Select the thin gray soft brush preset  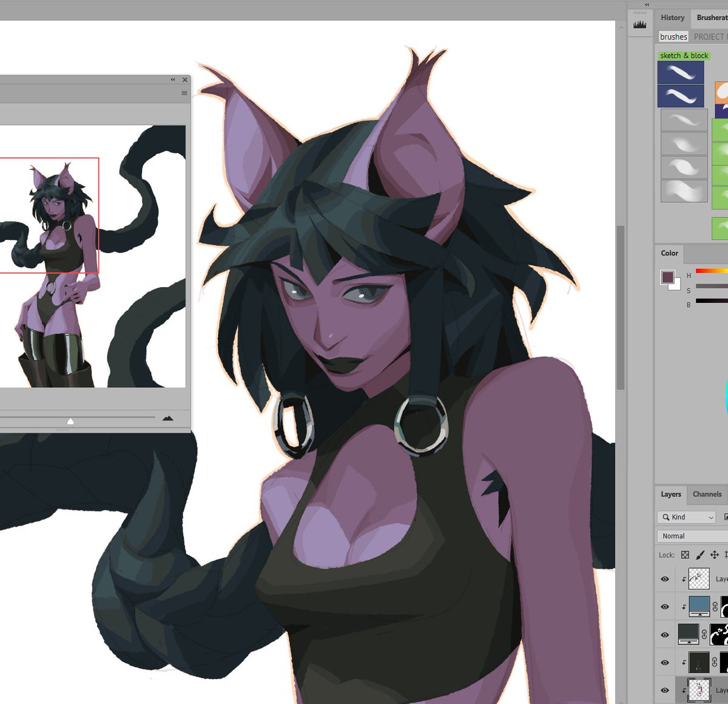(684, 120)
